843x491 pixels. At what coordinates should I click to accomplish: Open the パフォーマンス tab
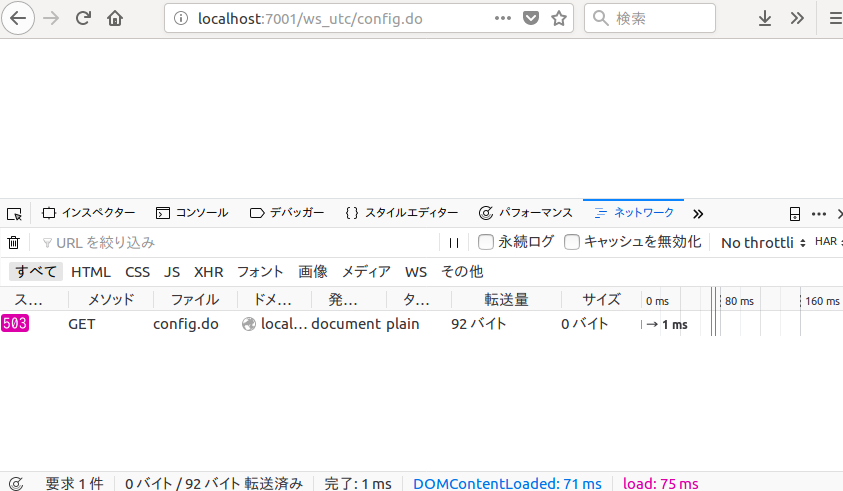coord(526,213)
